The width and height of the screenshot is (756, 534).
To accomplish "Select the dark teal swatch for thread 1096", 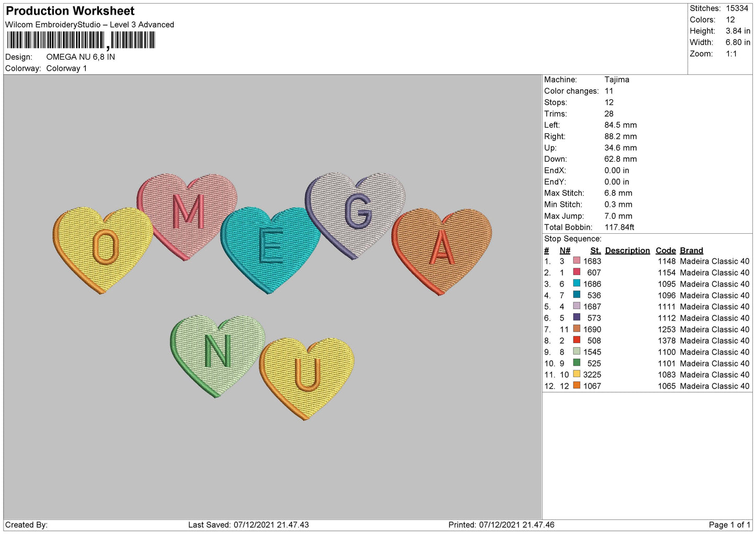I will tap(577, 295).
